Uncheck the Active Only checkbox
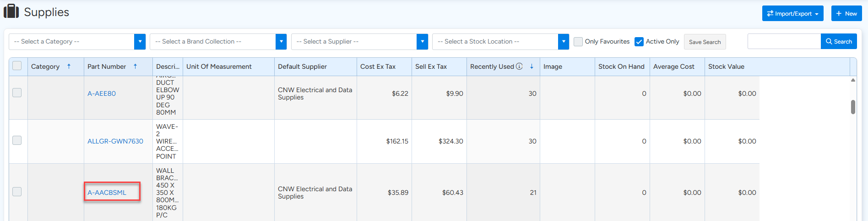868x221 pixels. coord(639,42)
